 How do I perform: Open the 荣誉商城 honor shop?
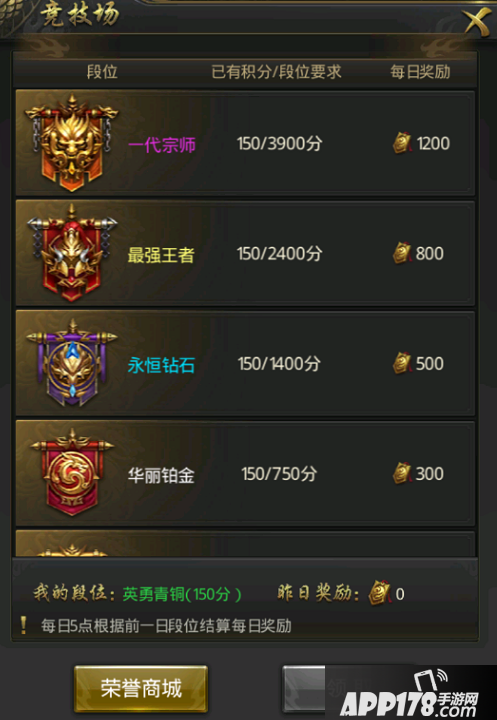click(x=141, y=688)
